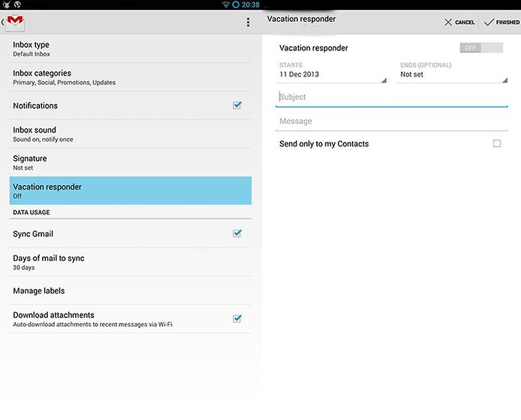Open Days of mail to sync setting
The height and width of the screenshot is (420, 521).
coord(131,262)
